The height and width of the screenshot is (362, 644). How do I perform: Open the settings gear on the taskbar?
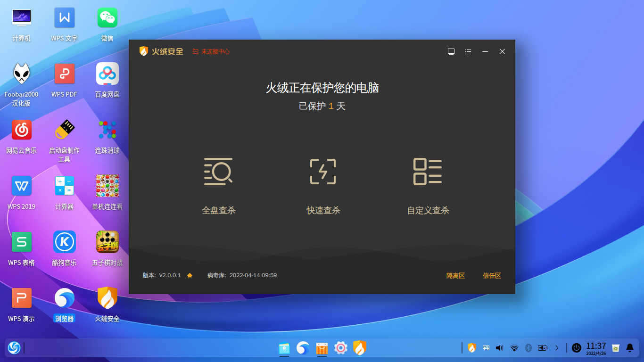pyautogui.click(x=340, y=348)
